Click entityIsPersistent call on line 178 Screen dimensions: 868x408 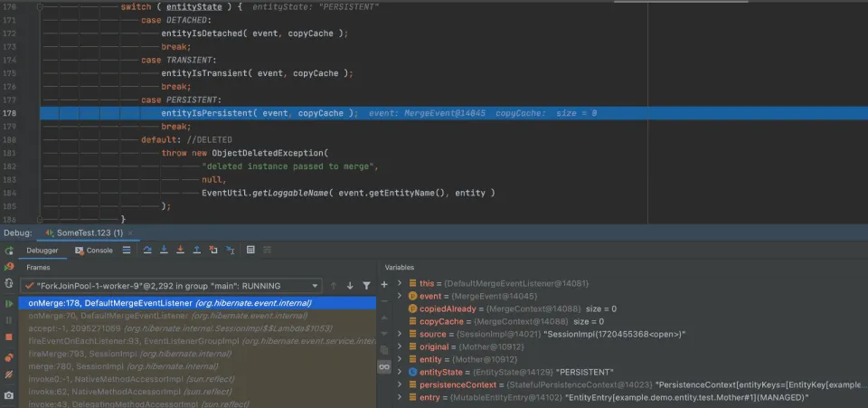(207, 113)
